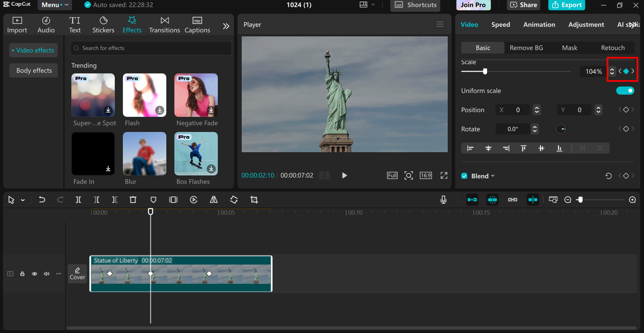Click the timeline zoom slider
Image resolution: width=644 pixels, height=333 pixels.
pos(580,200)
